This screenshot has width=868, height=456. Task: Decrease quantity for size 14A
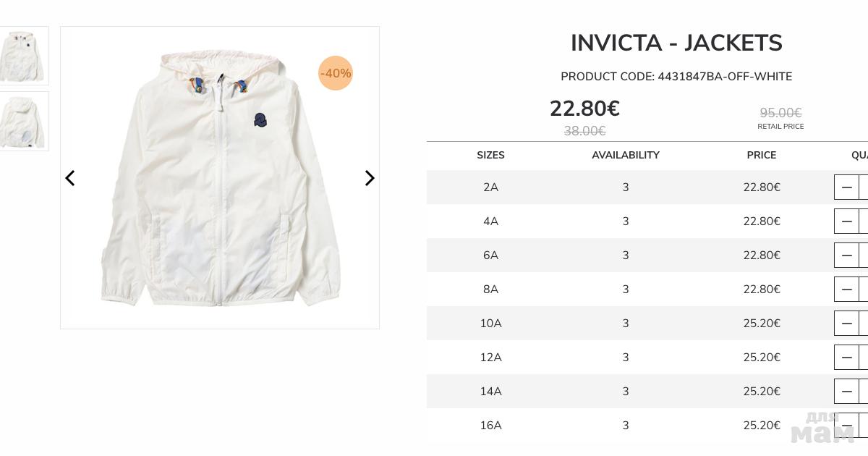tap(846, 392)
